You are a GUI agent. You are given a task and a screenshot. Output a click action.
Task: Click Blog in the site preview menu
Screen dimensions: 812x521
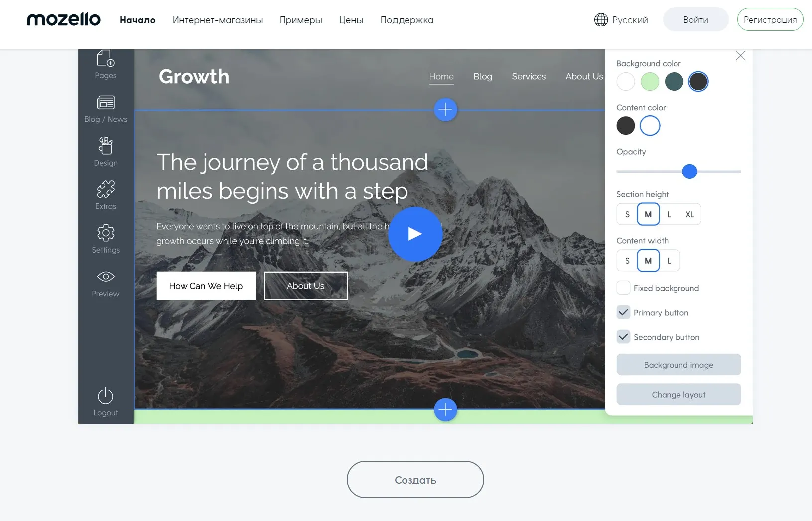coord(483,76)
